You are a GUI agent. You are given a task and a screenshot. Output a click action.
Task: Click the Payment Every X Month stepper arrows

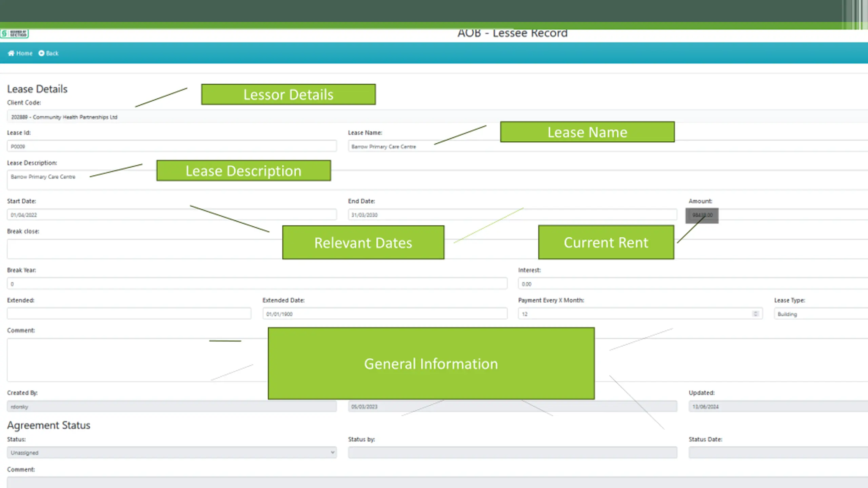pos(755,314)
